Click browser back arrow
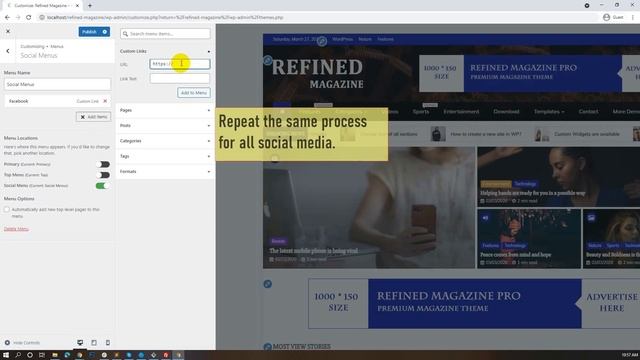The height and width of the screenshot is (360, 640). 7,18
